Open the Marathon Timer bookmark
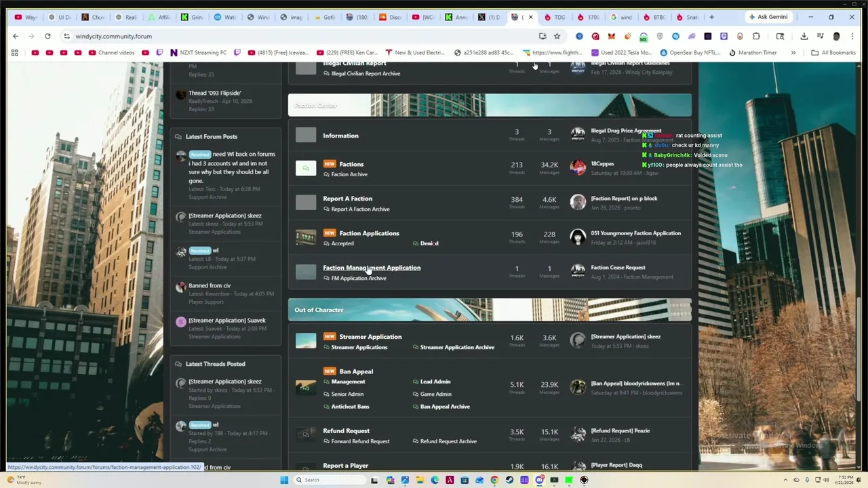This screenshot has height=488, width=868. [753, 52]
